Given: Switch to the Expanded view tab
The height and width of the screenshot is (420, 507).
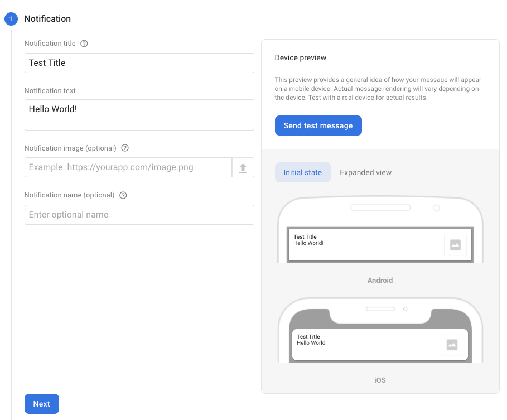Looking at the screenshot, I should 365,172.
